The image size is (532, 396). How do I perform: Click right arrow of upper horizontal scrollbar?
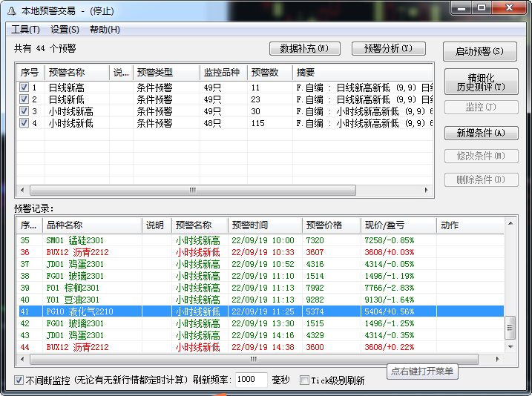[427, 190]
